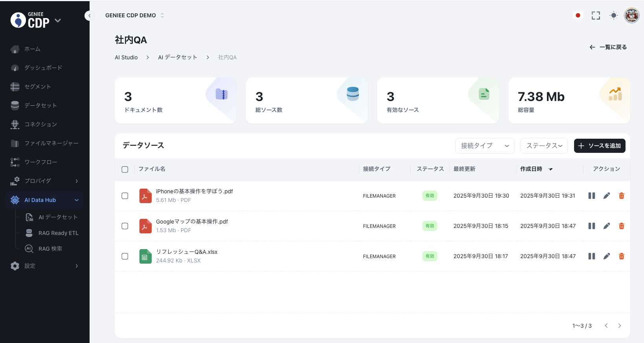Select the リフレッシューQ&A.xlsx row checkbox

[x=125, y=256]
